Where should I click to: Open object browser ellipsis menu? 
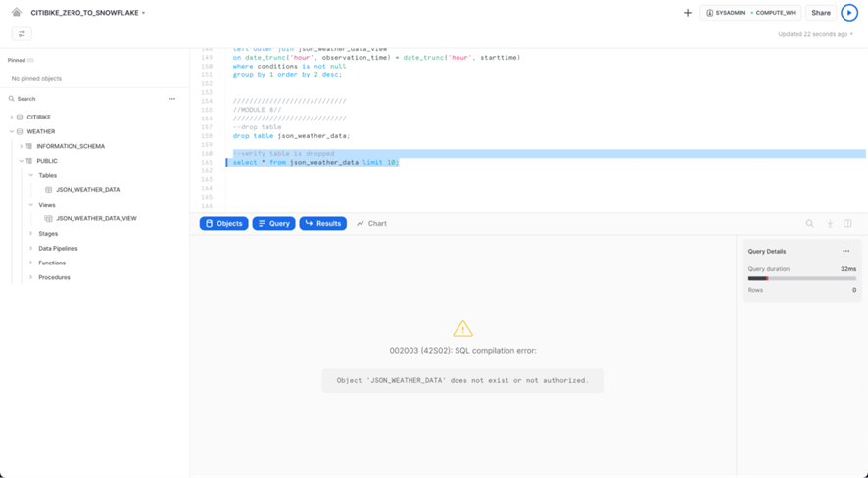171,99
